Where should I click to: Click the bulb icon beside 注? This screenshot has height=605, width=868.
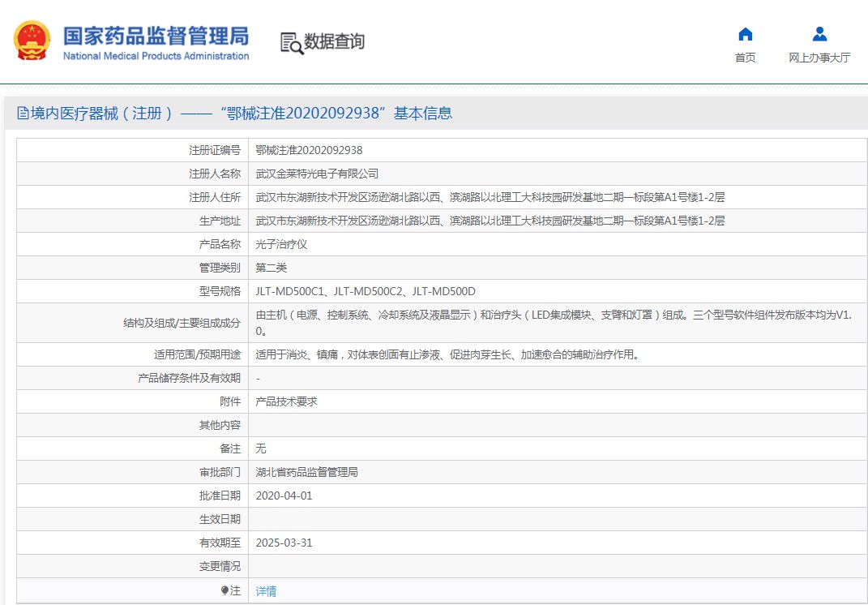[224, 590]
